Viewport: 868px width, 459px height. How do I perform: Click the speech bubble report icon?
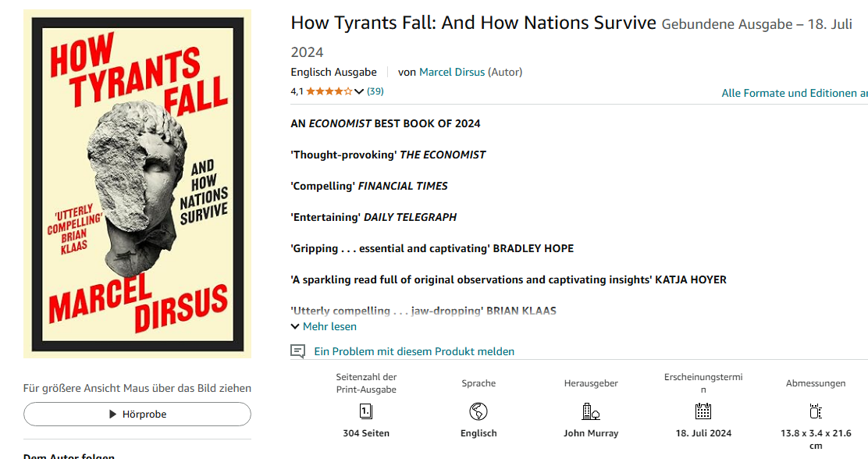297,351
